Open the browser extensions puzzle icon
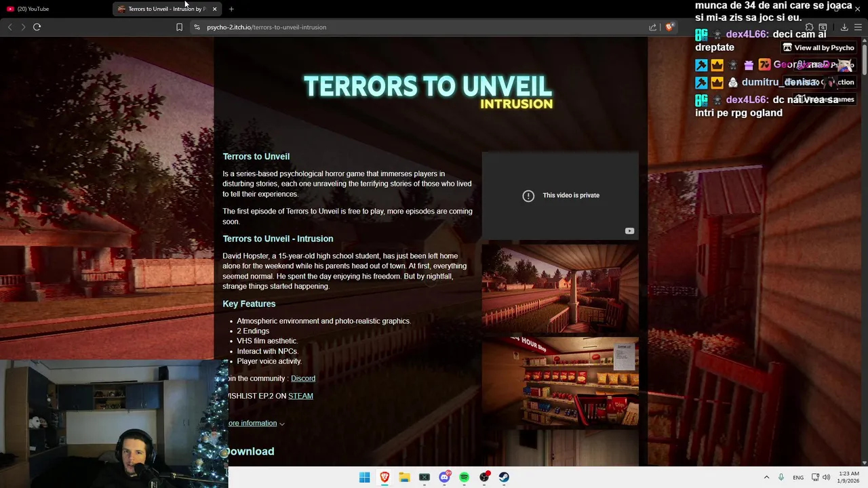 (809, 27)
